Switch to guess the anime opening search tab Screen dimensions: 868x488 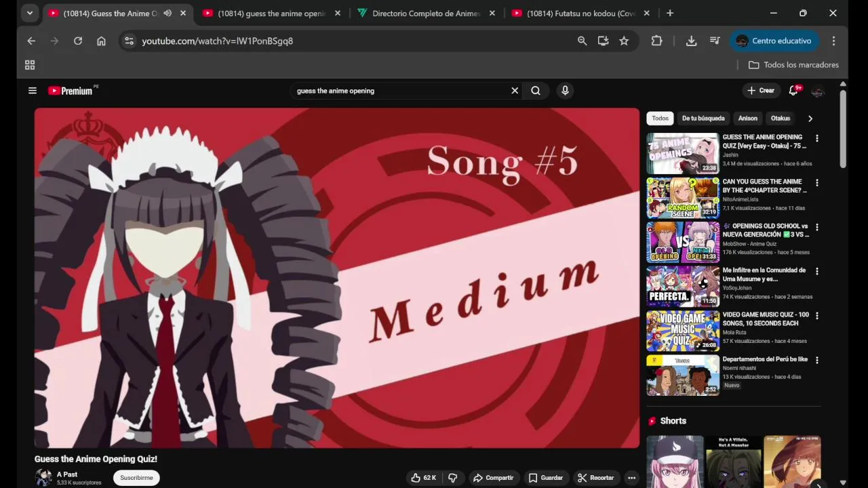point(273,13)
